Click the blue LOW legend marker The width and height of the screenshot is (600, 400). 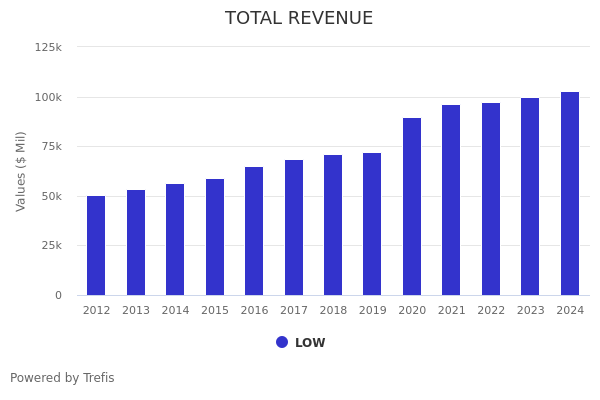pos(282,342)
